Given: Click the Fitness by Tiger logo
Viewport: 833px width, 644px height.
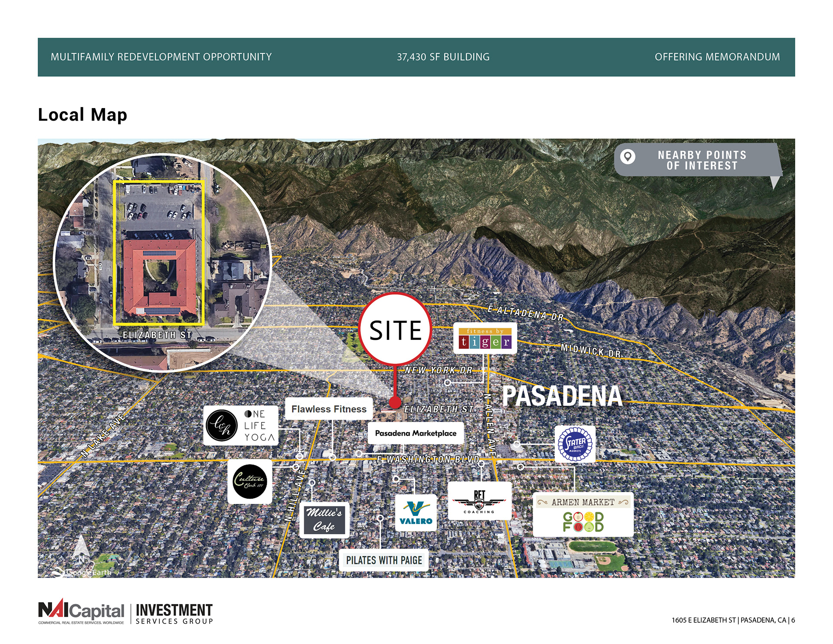Looking at the screenshot, I should pos(485,339).
